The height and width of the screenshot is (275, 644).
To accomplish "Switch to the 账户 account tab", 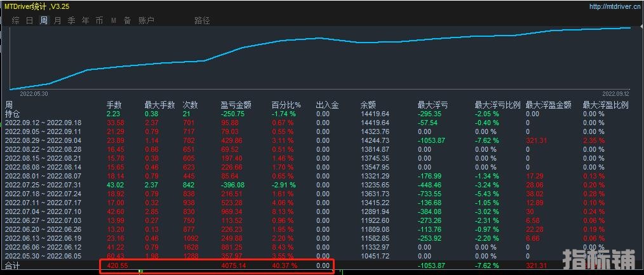I will 146,20.
